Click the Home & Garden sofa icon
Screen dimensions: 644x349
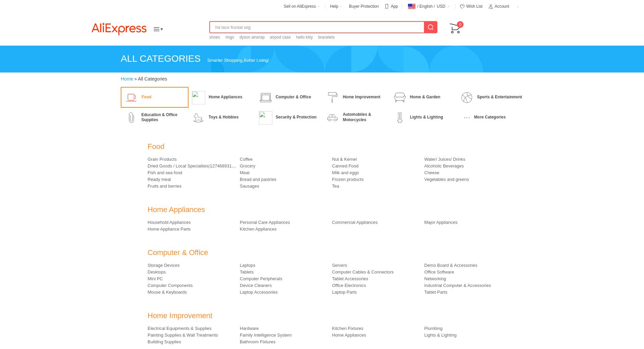[x=400, y=97]
